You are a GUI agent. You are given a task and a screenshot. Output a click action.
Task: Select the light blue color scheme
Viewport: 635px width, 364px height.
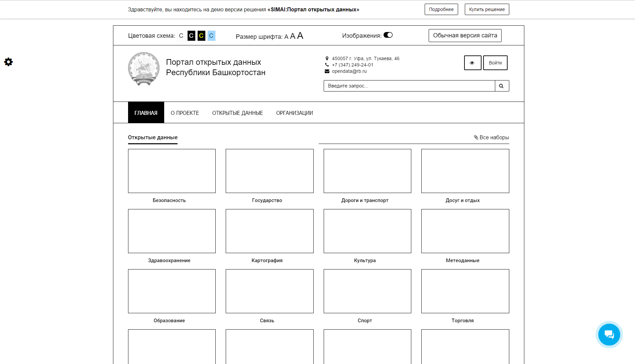tap(211, 36)
